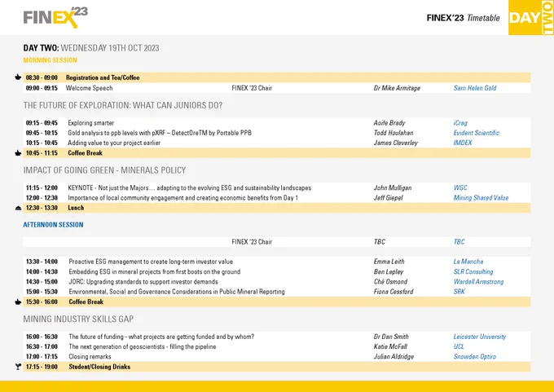This screenshot has width=554, height=392.
Task: Click the Registration and Tea/Coffee label
Action: [x=103, y=77]
